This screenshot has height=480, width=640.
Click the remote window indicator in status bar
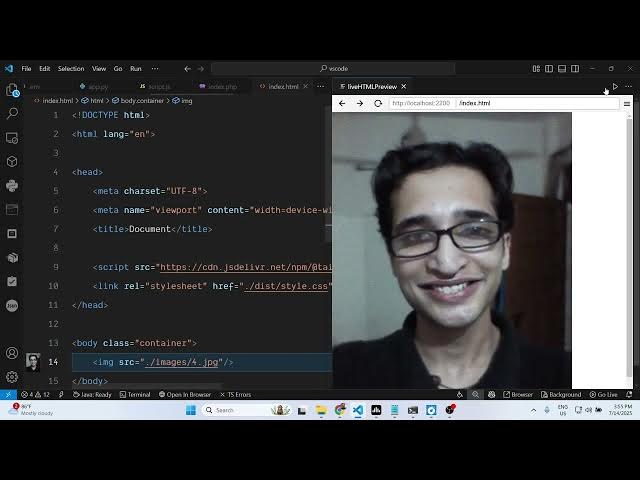point(8,394)
